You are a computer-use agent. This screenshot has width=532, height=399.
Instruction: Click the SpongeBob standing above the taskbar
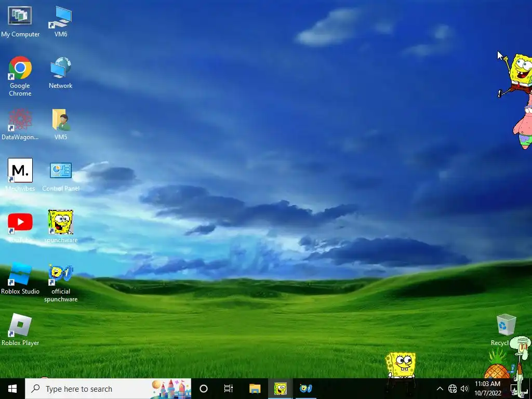coord(401,366)
